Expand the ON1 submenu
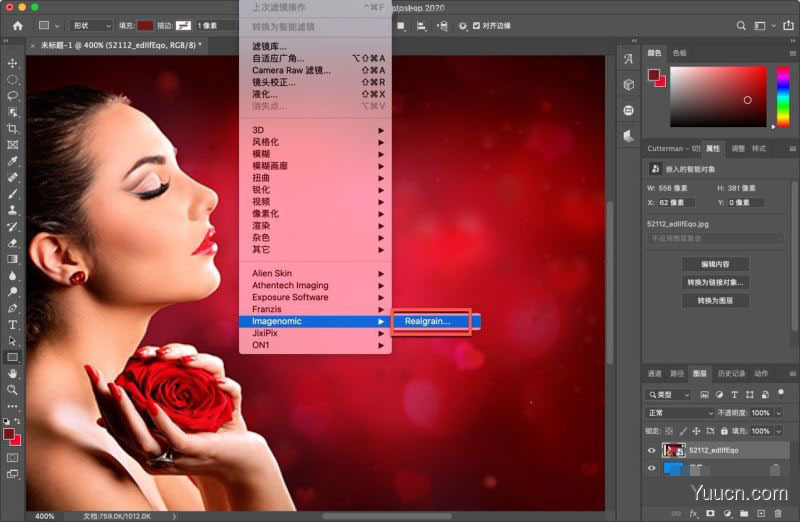This screenshot has height=522, width=800. pos(315,345)
